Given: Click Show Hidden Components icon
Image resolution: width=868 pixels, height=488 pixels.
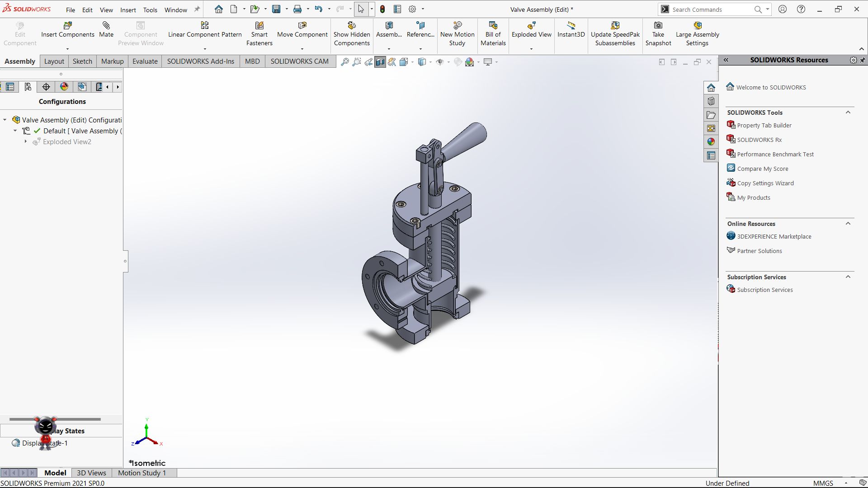Looking at the screenshot, I should [352, 26].
